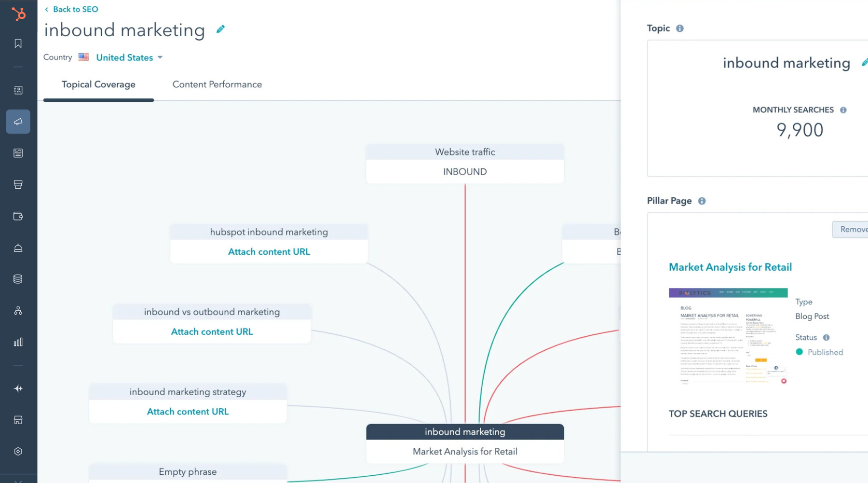The height and width of the screenshot is (483, 868).
Task: Expand the United States country dropdown
Action: coord(129,57)
